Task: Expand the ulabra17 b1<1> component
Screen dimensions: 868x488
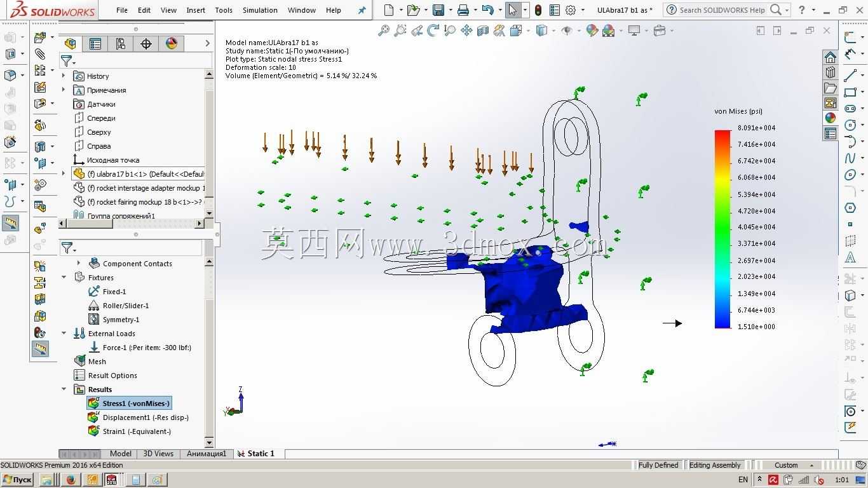Action: [x=64, y=173]
